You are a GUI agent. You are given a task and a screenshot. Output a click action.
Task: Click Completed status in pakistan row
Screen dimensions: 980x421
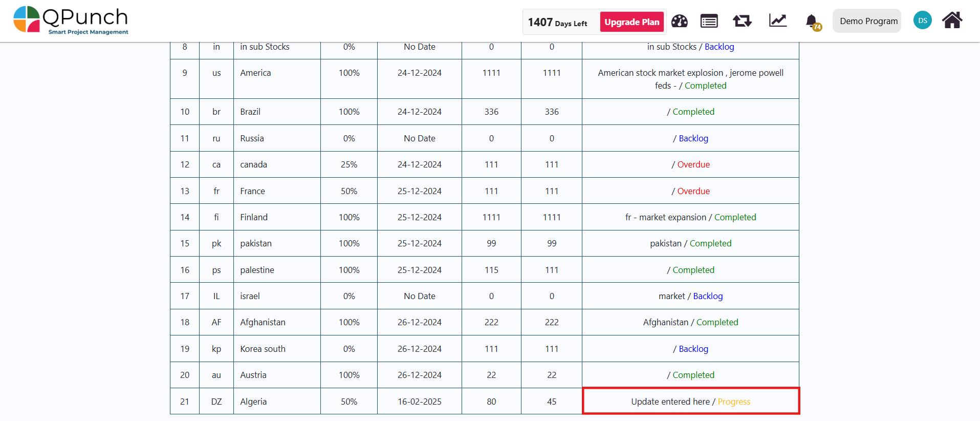click(x=710, y=243)
